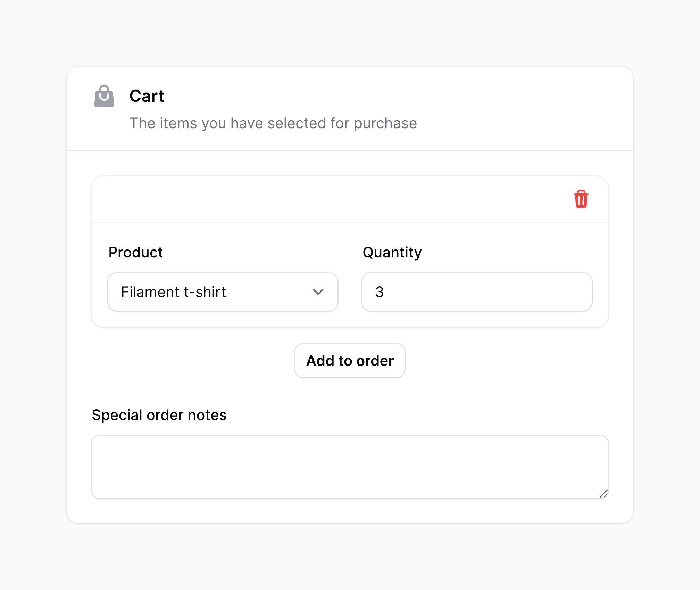This screenshot has height=590, width=700.
Task: Click the Add to order button
Action: click(350, 361)
